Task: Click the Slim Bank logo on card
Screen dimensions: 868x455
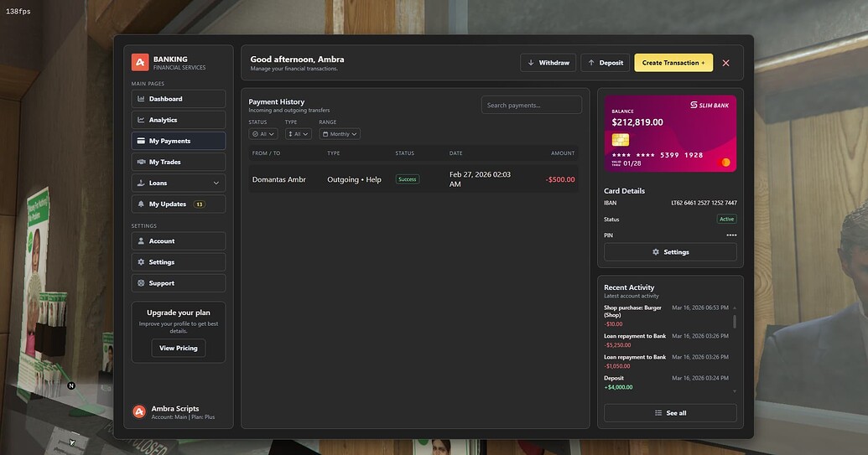Action: coord(709,105)
